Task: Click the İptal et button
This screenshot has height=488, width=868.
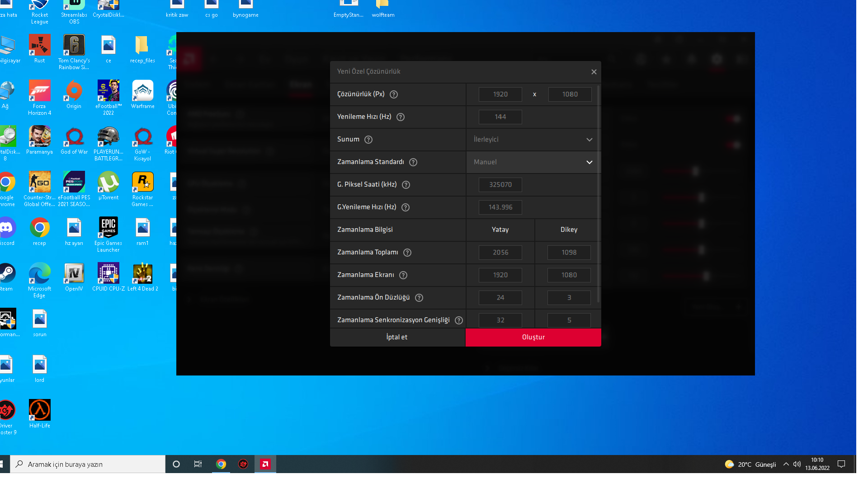Action: [x=397, y=338]
